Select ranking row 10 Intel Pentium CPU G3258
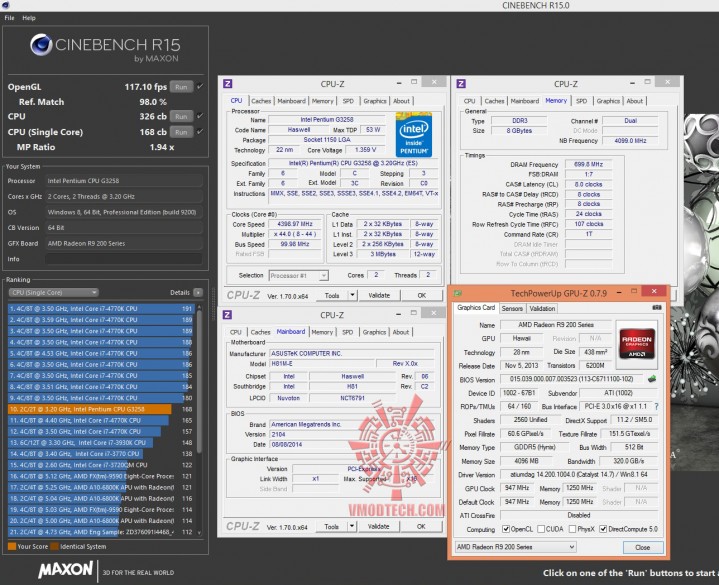The width and height of the screenshot is (719, 585). point(101,409)
